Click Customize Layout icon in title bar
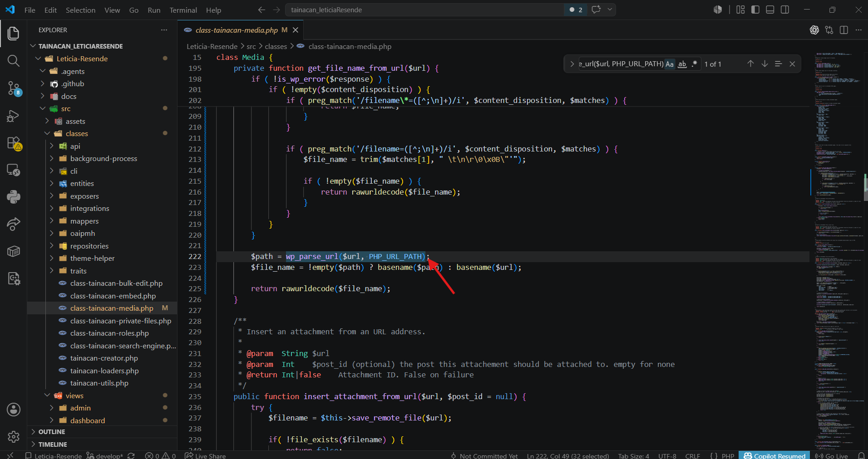This screenshot has width=868, height=459. coord(740,10)
